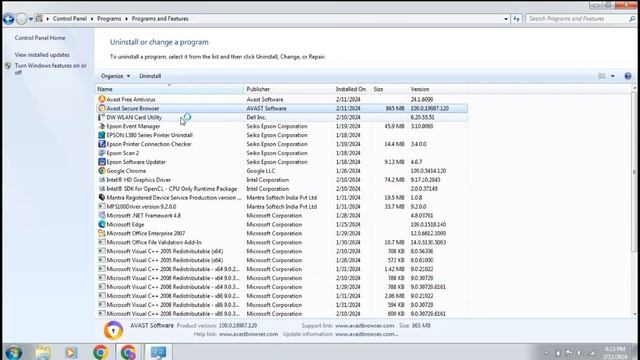
Task: Click Programs and Features in the breadcrumb
Action: click(160, 19)
